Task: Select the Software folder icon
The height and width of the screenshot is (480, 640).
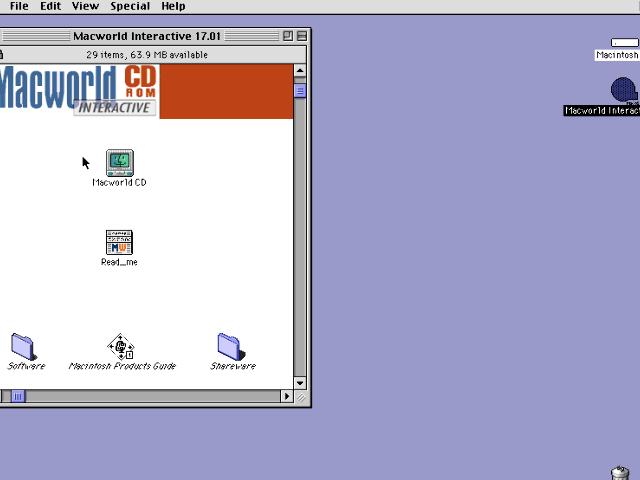Action: 23,347
